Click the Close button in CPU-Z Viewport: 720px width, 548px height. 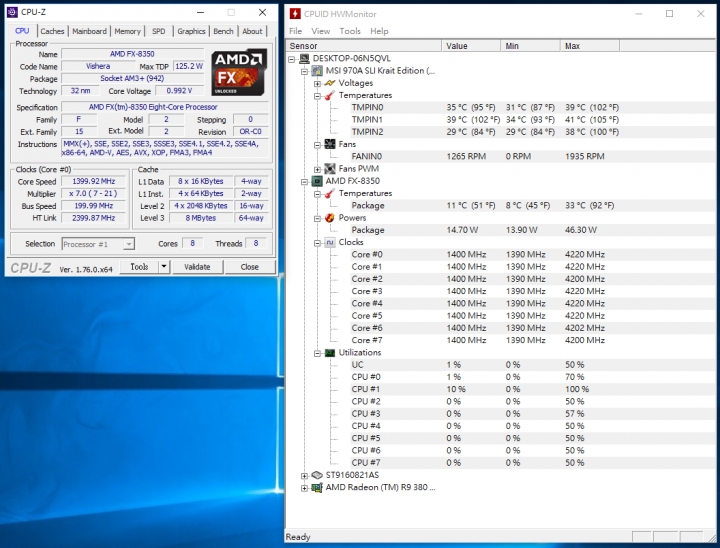[x=249, y=266]
